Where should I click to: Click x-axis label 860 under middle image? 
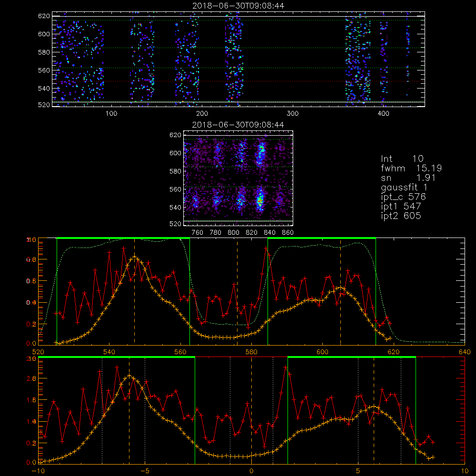click(288, 233)
